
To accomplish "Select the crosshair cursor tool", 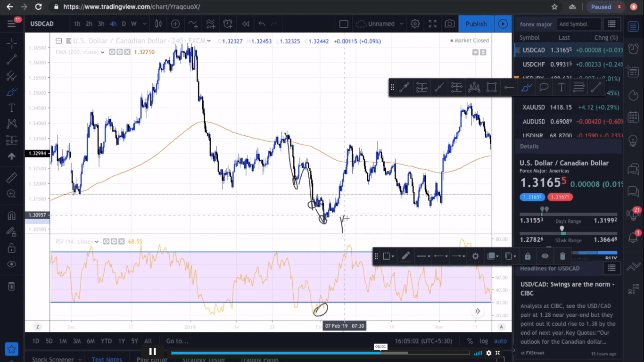I will coord(12,44).
